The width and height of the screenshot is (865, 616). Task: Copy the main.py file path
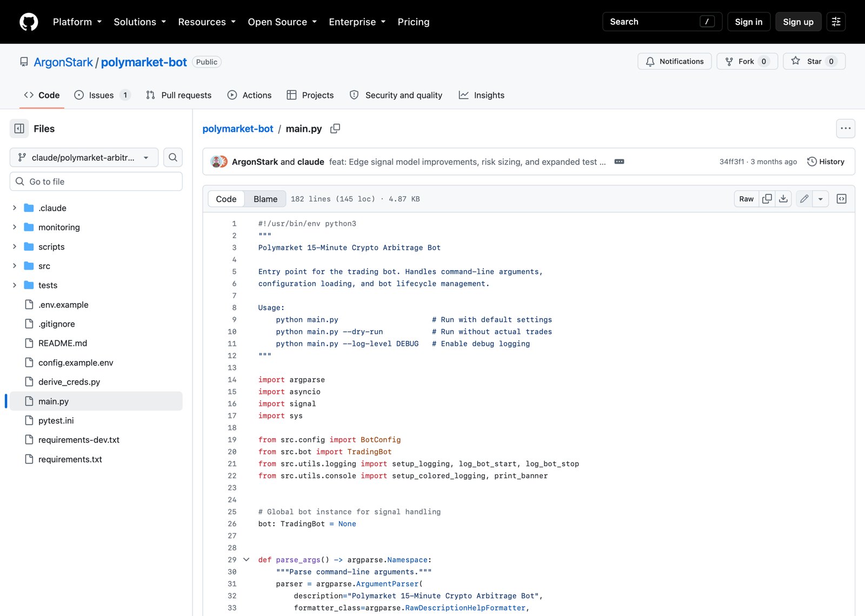[x=335, y=129]
